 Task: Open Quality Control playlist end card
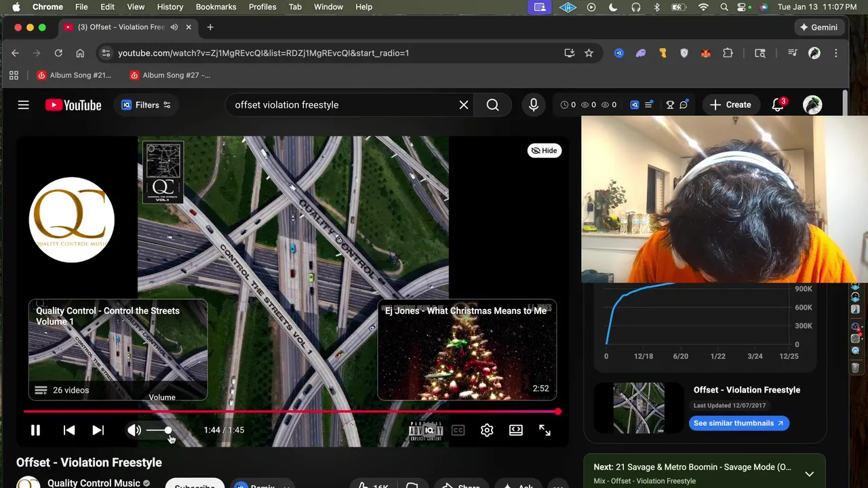118,350
